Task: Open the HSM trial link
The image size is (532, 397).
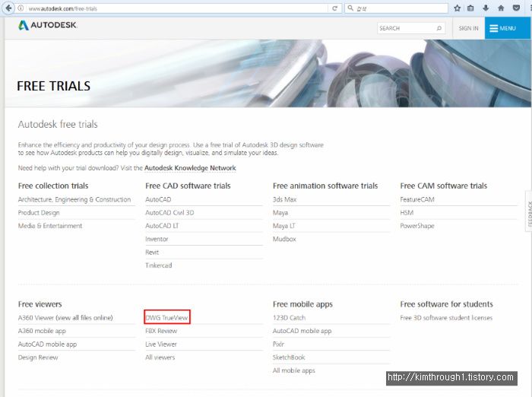Action: pos(407,213)
